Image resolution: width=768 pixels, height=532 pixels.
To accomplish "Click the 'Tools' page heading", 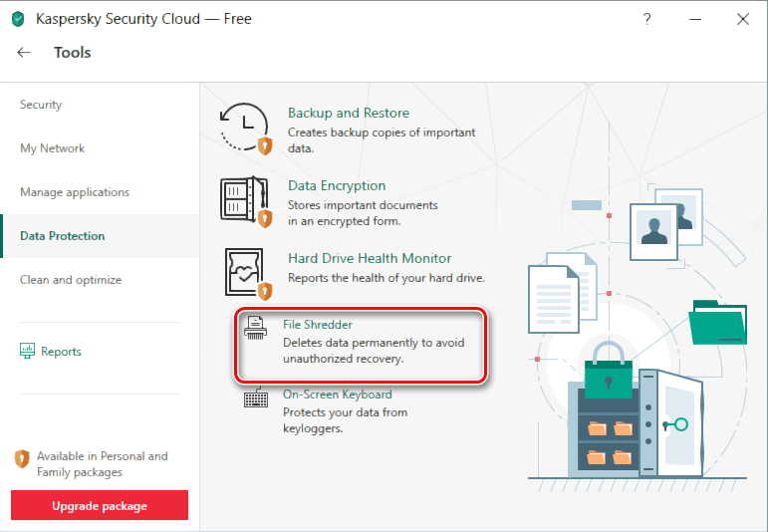I will coord(72,53).
